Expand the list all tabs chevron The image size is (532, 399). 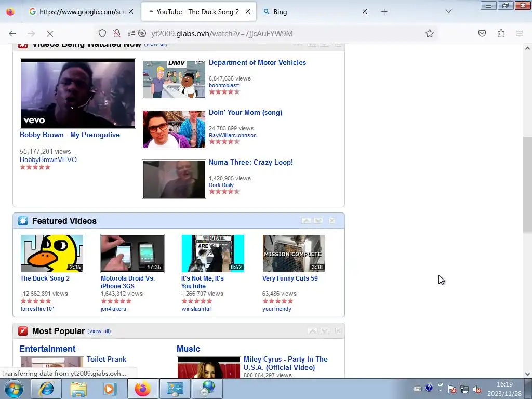pyautogui.click(x=448, y=11)
